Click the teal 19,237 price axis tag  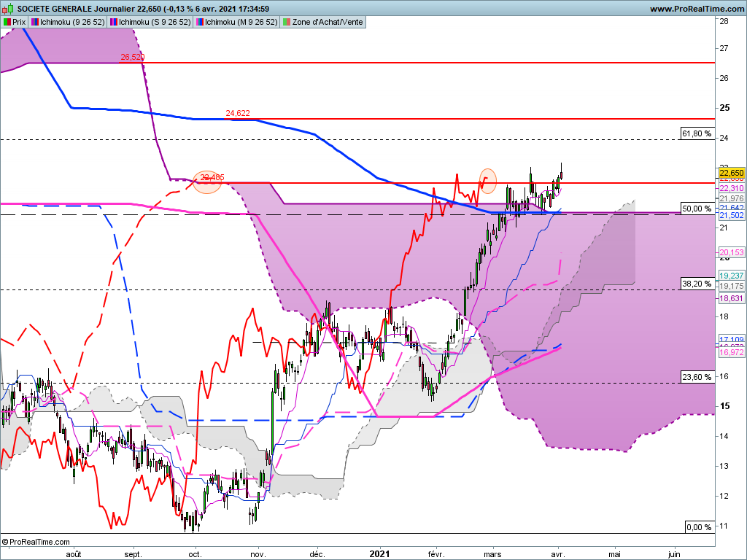coord(731,276)
